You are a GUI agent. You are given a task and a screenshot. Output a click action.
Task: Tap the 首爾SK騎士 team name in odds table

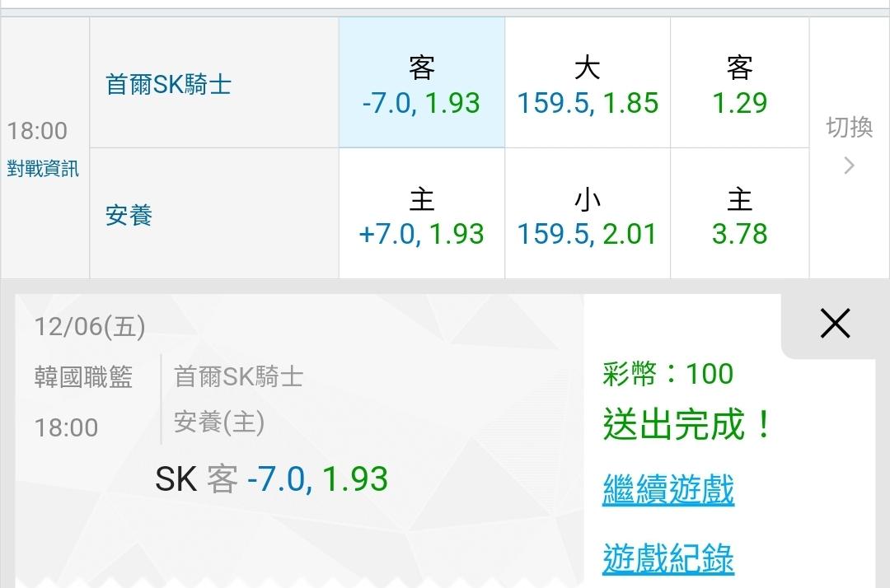(169, 84)
